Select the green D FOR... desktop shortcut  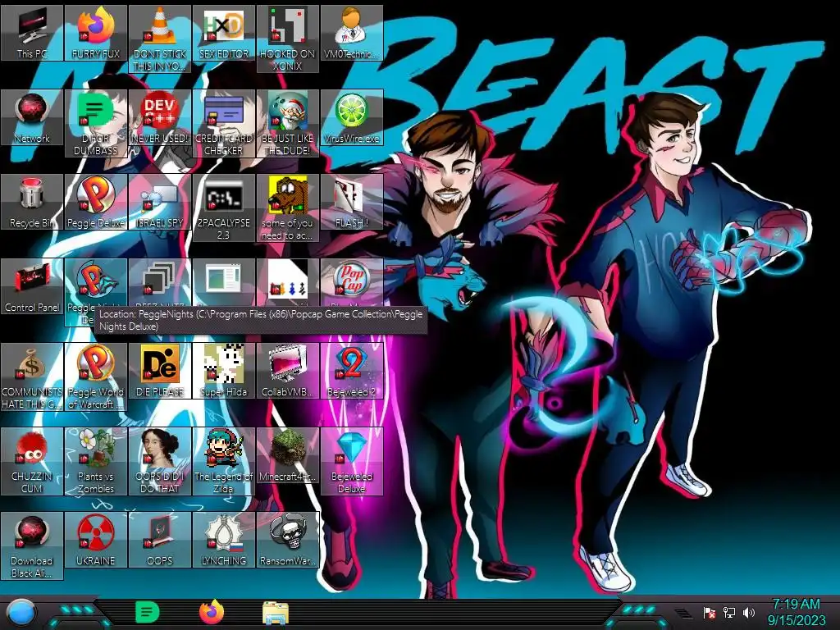click(x=96, y=123)
